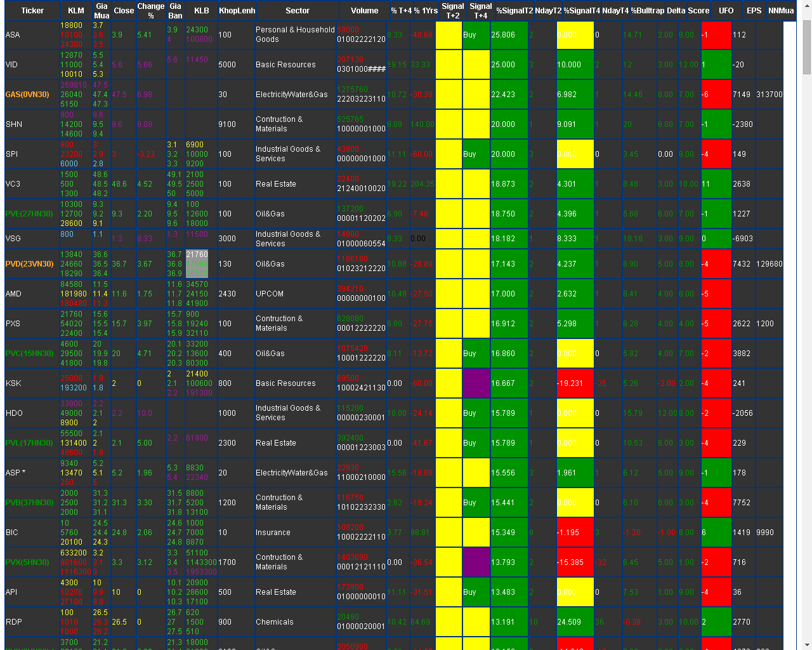Screen dimensions: 812x650
Task: Click the red UFO cell for GAS(0VN30)
Action: coord(716,95)
